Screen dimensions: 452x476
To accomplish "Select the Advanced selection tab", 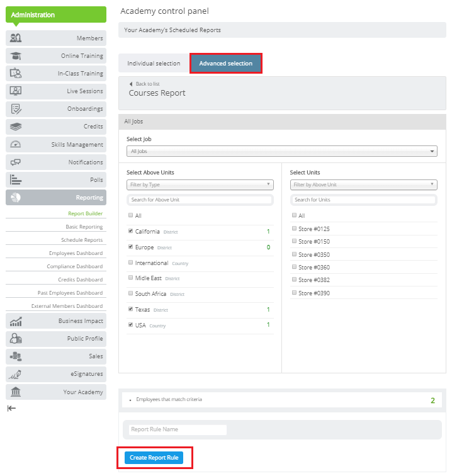I will pyautogui.click(x=225, y=64).
